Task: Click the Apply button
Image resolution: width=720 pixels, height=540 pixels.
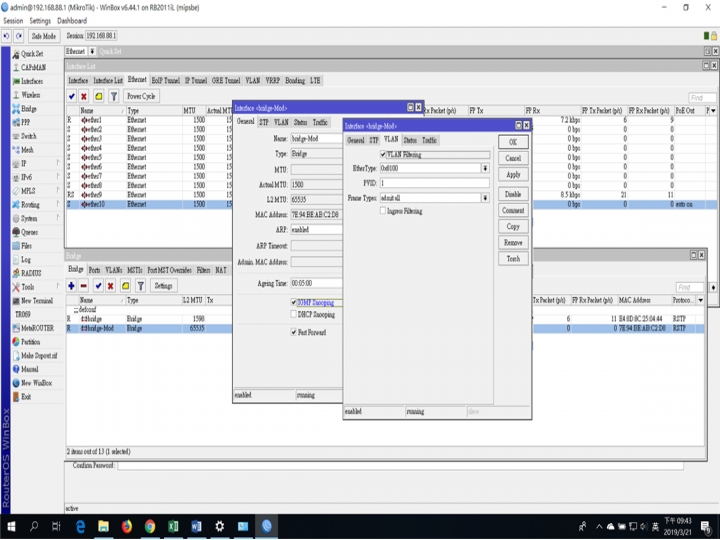Action: tap(513, 175)
